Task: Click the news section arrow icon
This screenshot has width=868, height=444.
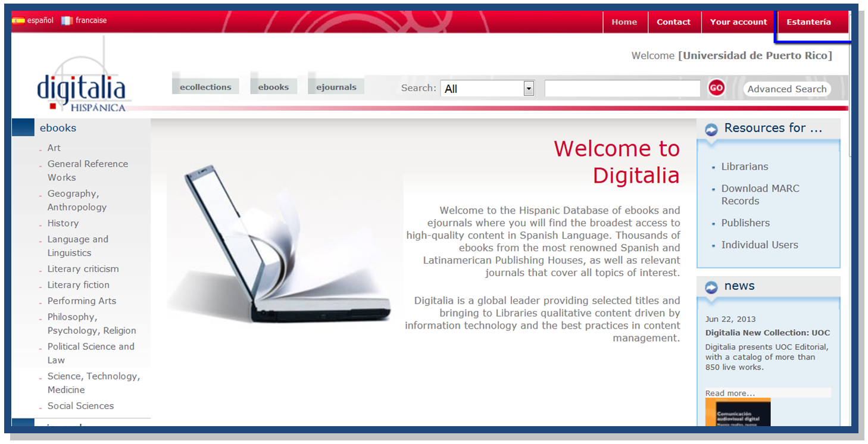Action: pyautogui.click(x=711, y=287)
